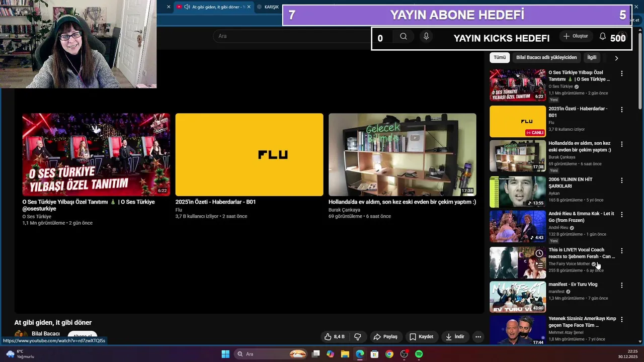Viewport: 644px width, 362px height.
Task: Open File Explorer from the taskbar
Action: pos(345,354)
